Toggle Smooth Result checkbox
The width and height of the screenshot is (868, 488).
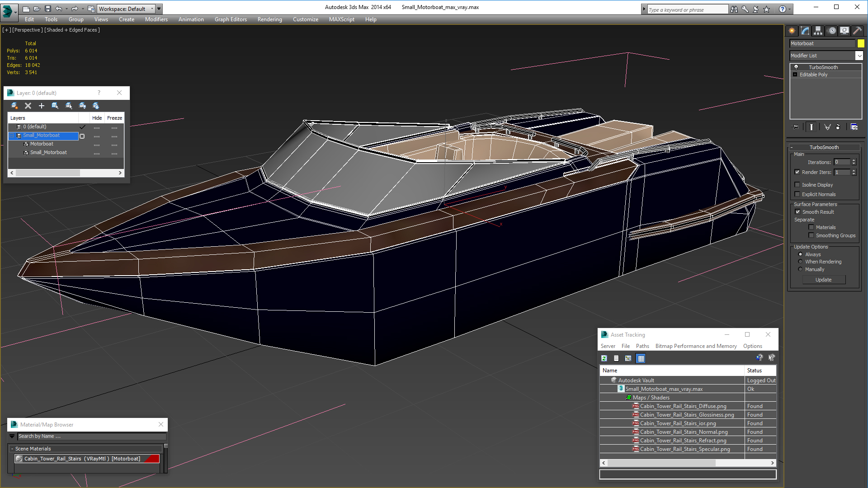point(798,211)
